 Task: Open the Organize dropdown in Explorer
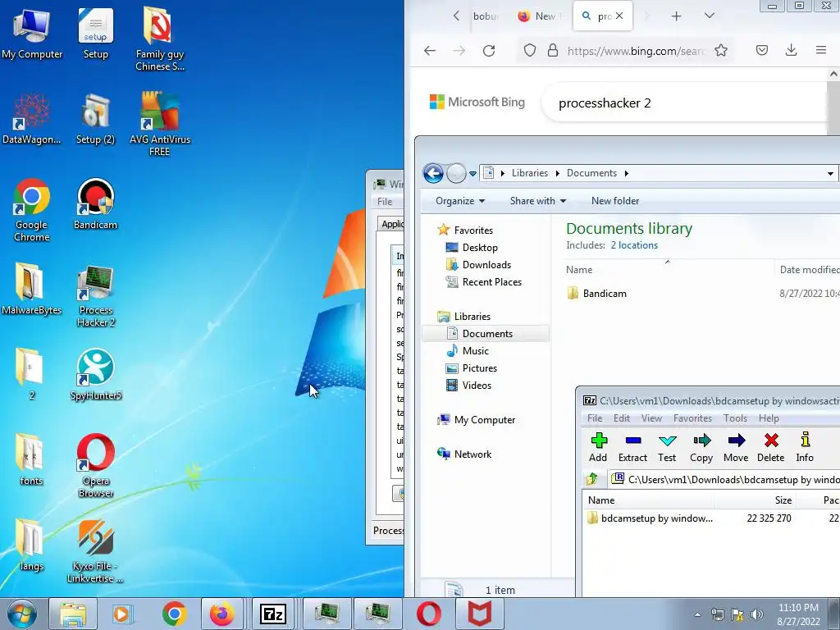click(x=459, y=201)
